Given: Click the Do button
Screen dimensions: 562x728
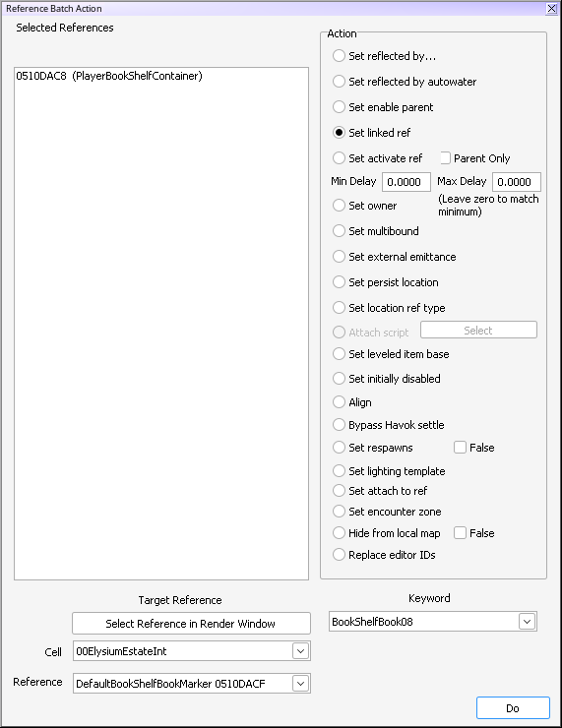Looking at the screenshot, I should click(x=513, y=708).
